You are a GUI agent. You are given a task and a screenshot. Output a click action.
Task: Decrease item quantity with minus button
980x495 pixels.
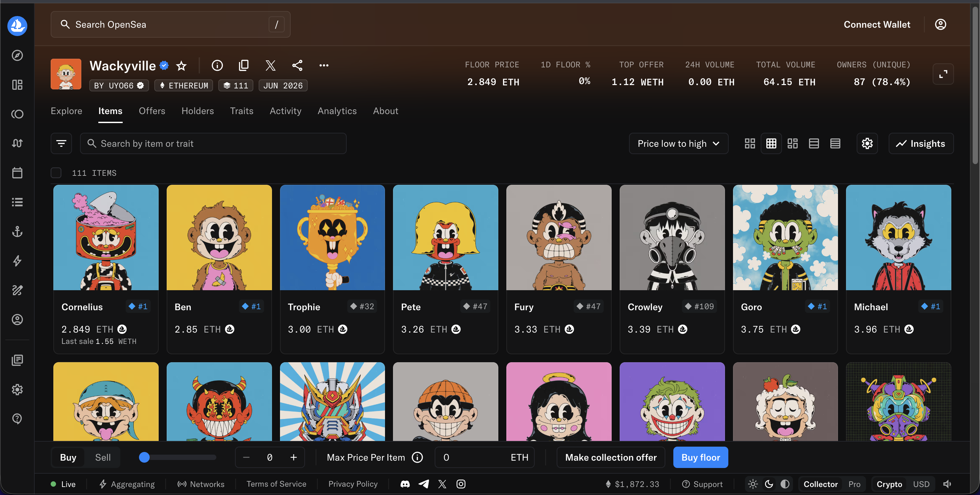coord(246,457)
